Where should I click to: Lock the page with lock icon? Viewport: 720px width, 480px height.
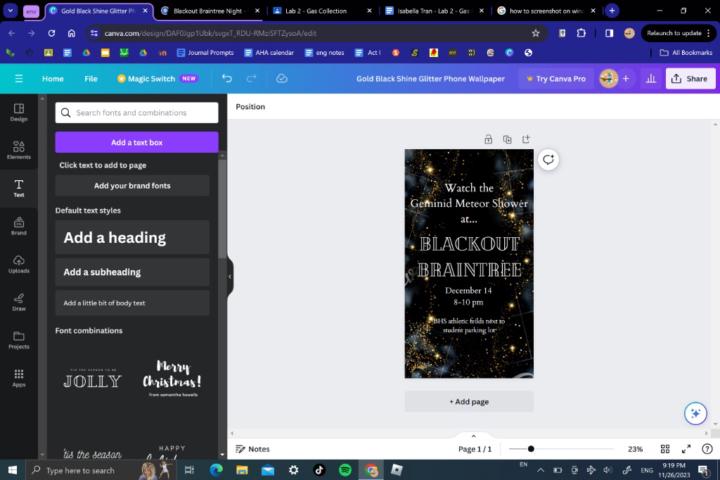tap(488, 139)
